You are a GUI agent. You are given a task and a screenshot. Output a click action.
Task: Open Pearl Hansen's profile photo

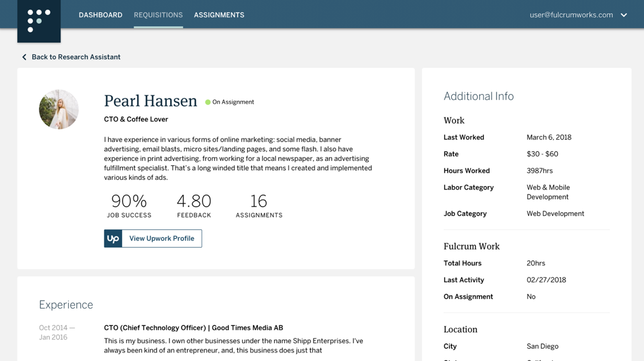pos(59,110)
